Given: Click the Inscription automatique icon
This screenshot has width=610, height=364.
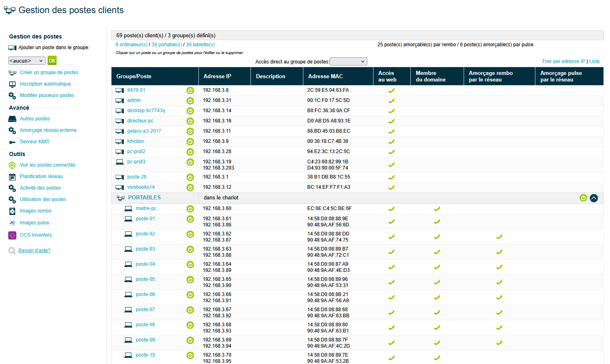Looking at the screenshot, I should (12, 84).
